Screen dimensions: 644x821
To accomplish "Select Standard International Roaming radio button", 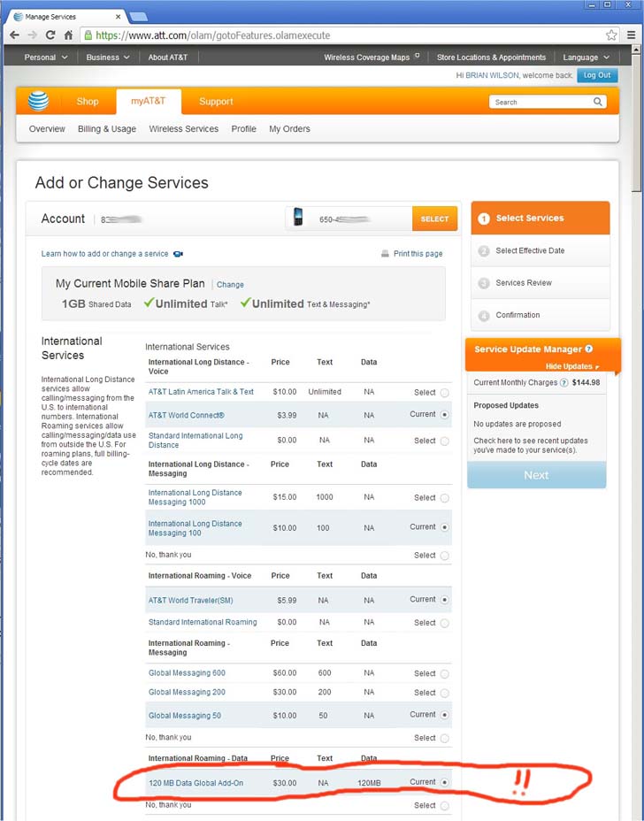I will 444,623.
